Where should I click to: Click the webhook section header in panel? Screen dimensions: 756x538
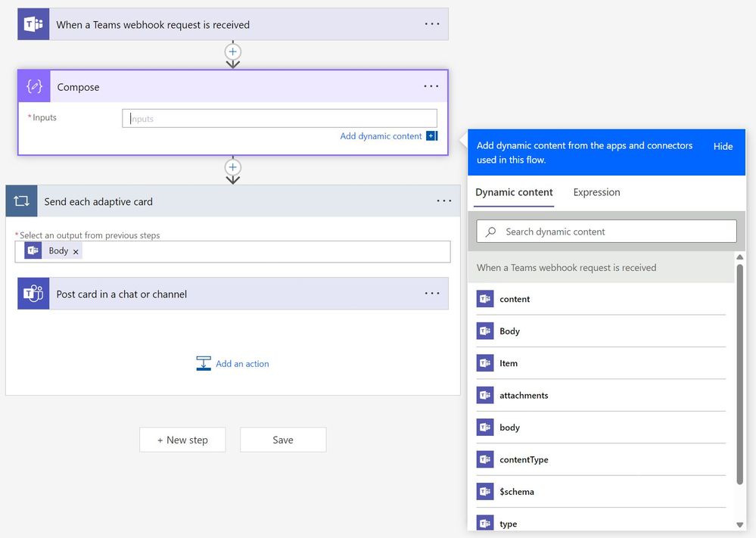point(601,268)
